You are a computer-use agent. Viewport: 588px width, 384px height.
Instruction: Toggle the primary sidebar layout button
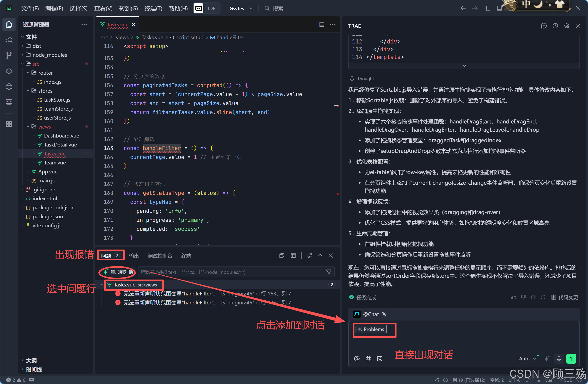click(x=488, y=8)
